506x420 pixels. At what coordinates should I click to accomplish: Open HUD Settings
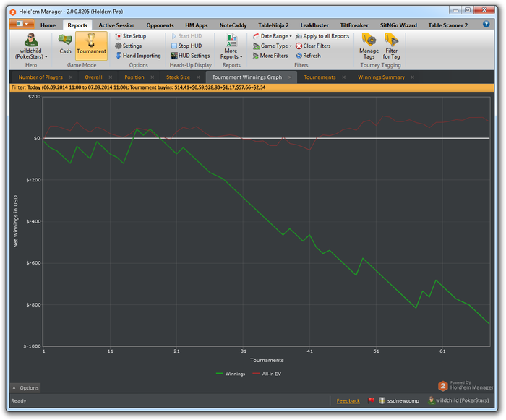(x=190, y=56)
